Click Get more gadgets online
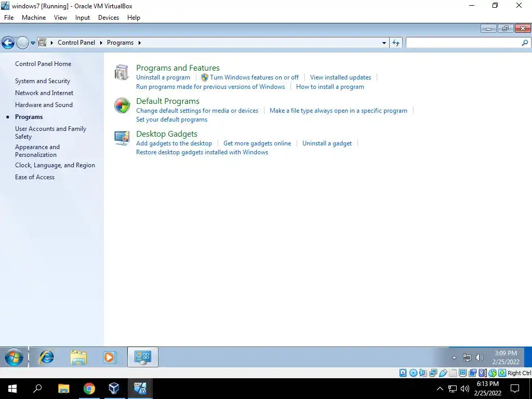Image resolution: width=532 pixels, height=399 pixels. tap(257, 143)
